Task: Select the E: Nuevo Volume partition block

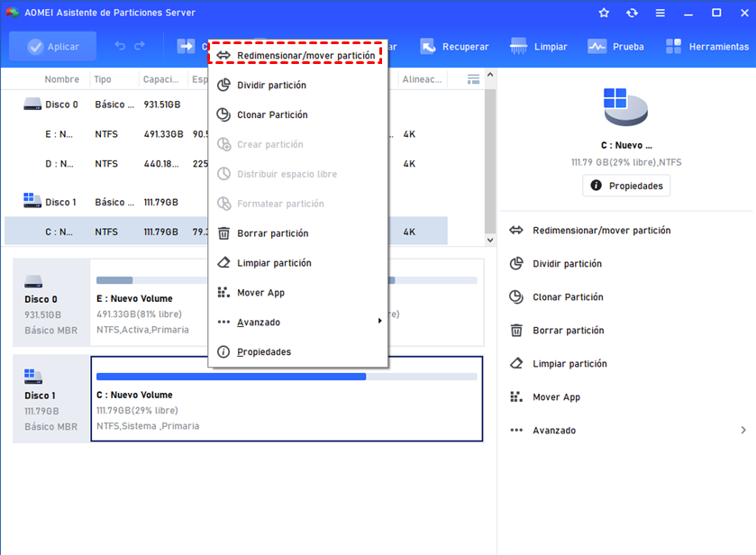Action: (150, 303)
